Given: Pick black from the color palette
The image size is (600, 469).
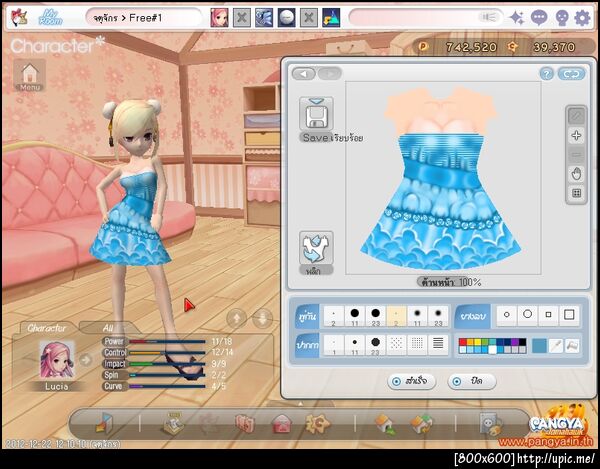Looking at the screenshot, I should 522,342.
